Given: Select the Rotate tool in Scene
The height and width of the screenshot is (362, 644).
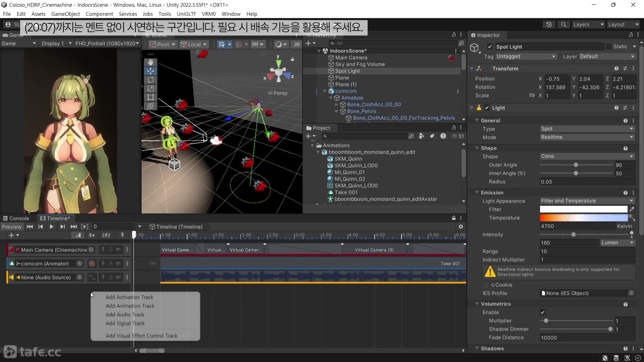Looking at the screenshot, I should 151,80.
